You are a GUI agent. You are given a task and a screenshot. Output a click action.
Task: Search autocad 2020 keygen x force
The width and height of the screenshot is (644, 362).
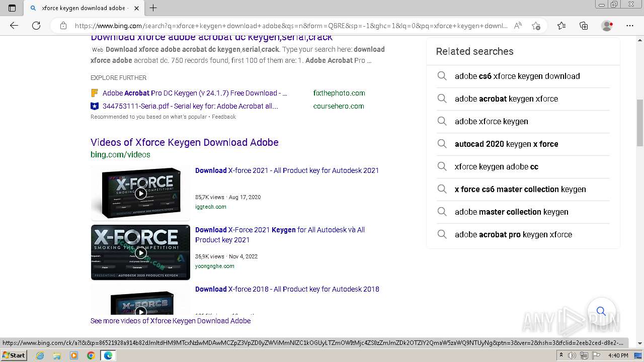pyautogui.click(x=523, y=144)
